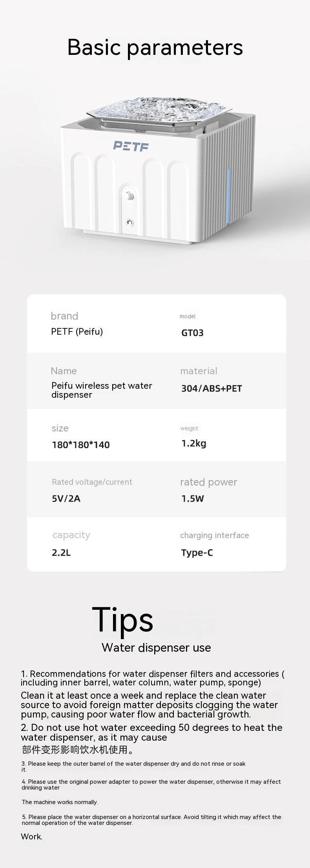The image size is (310, 868).
Task: Click the Chinese text line in the tips
Action: [78, 750]
